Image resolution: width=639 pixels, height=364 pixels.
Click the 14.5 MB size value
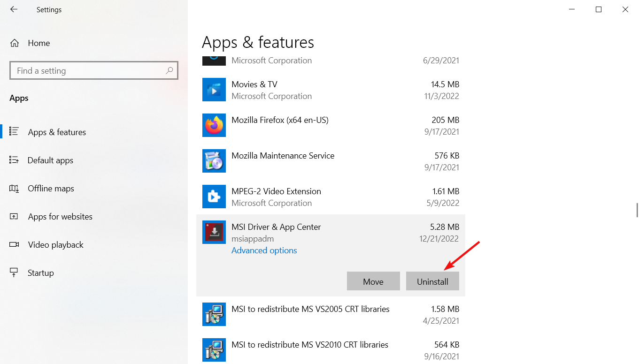pyautogui.click(x=445, y=84)
